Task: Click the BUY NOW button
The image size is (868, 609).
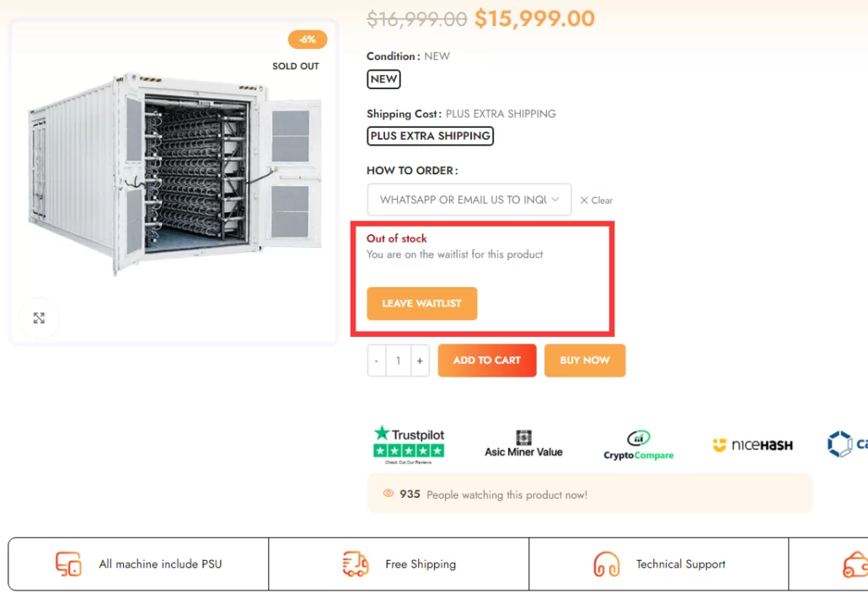Action: (585, 361)
